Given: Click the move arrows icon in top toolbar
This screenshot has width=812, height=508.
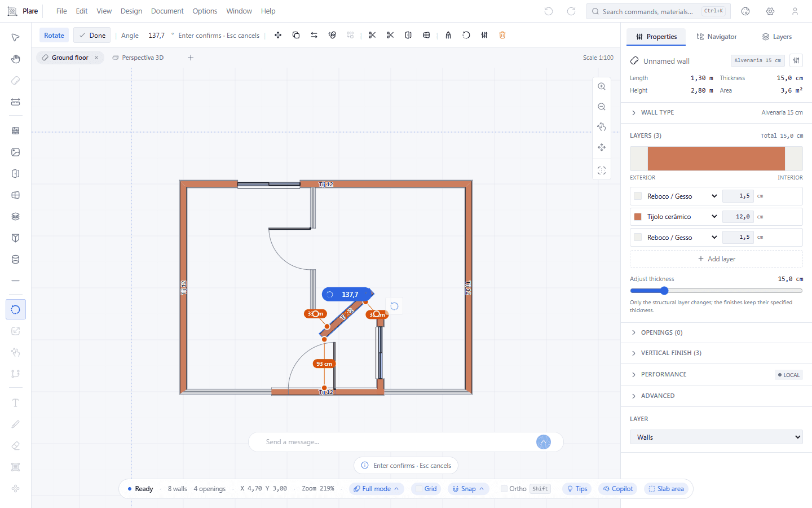Looking at the screenshot, I should 278,35.
